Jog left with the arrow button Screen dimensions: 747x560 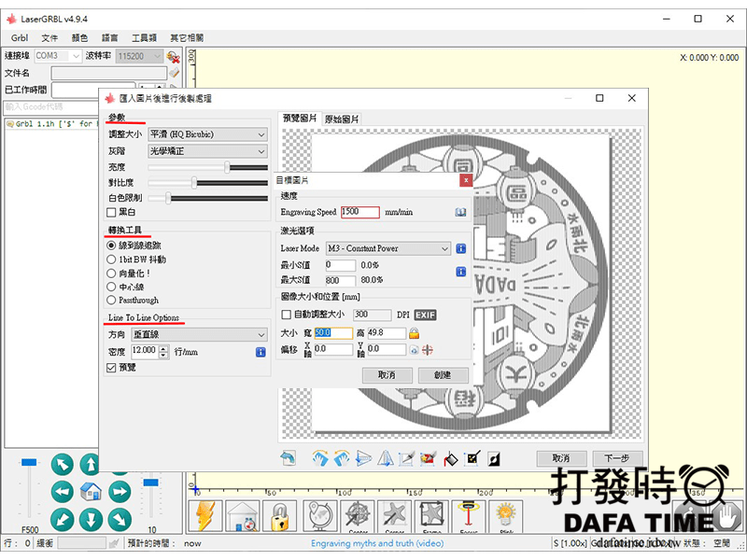tap(62, 492)
